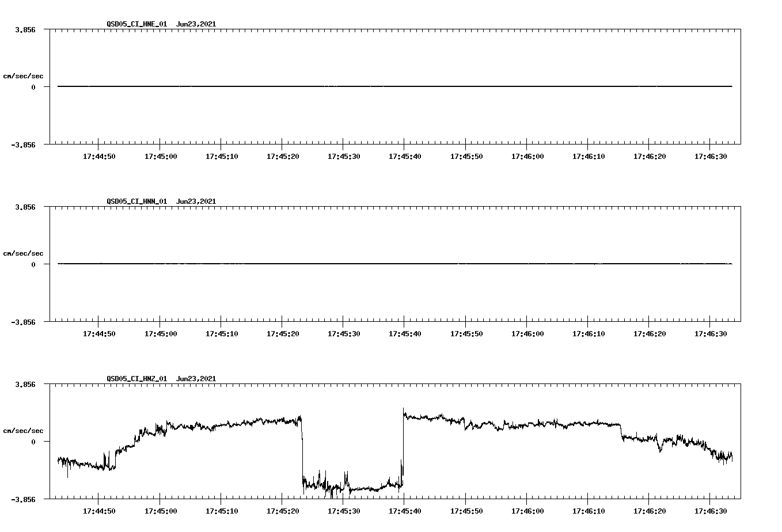Click the cm/sec/sec unit label of HNN plot
The width and height of the screenshot is (782, 532).
(x=23, y=253)
